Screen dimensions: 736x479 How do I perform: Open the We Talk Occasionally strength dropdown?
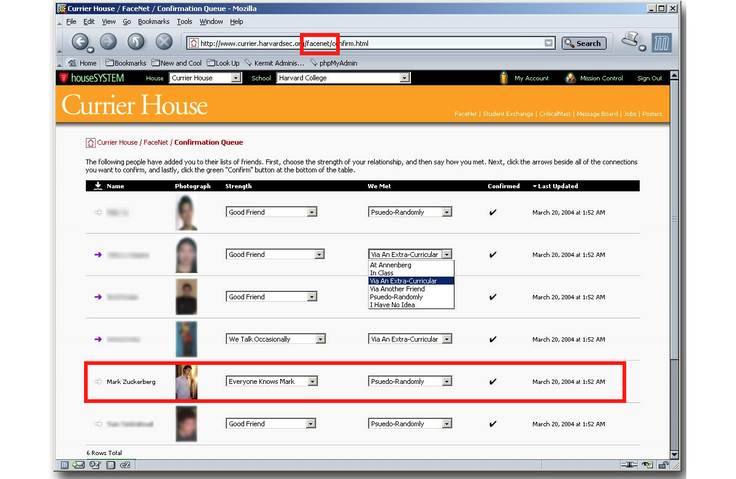point(276,339)
